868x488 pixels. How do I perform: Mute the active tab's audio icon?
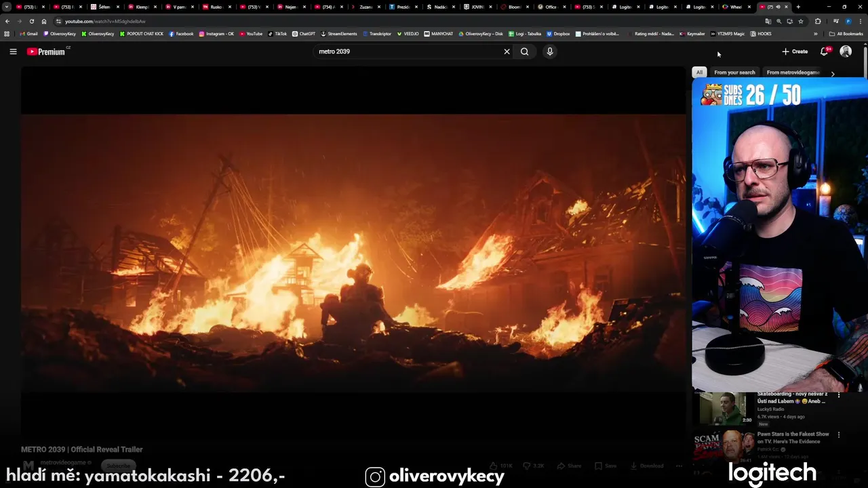click(x=778, y=7)
